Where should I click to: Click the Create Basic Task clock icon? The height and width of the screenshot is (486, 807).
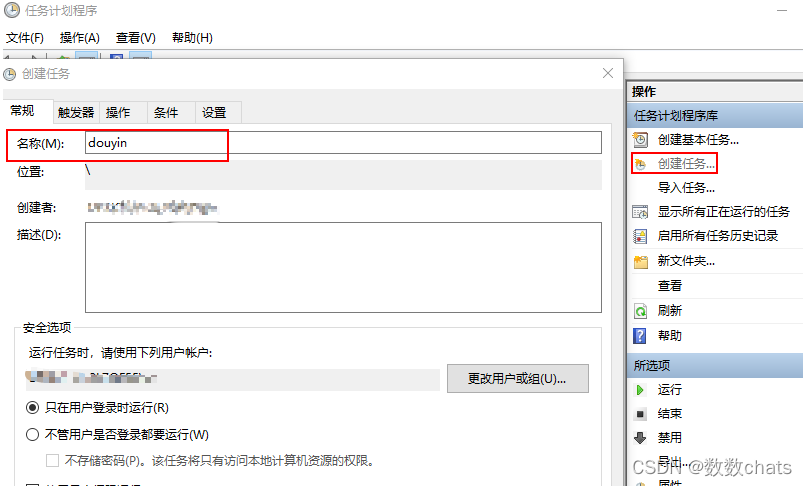click(640, 140)
